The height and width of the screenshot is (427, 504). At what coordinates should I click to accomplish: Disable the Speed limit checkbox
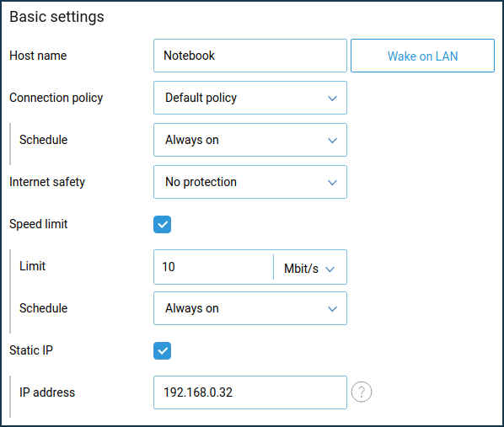pyautogui.click(x=162, y=224)
